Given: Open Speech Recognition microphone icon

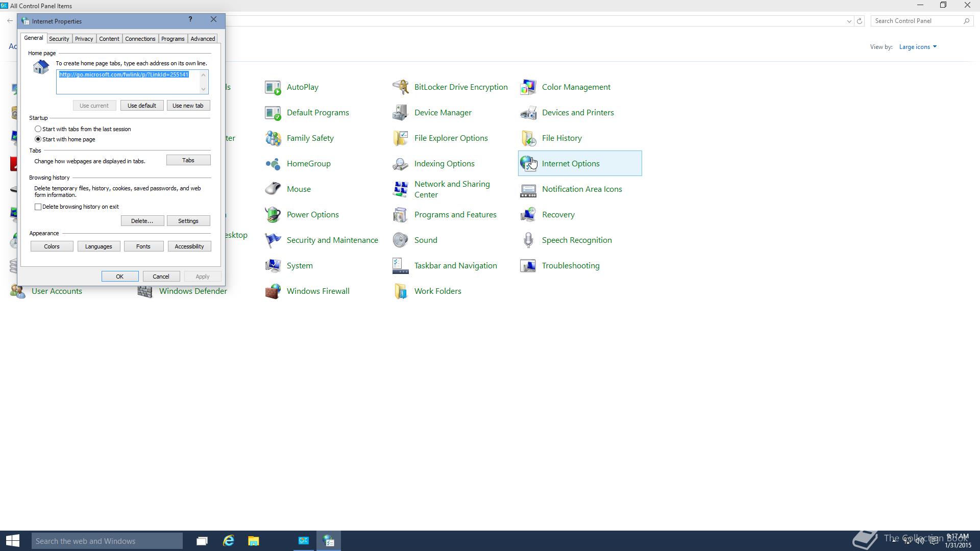Looking at the screenshot, I should click(528, 240).
